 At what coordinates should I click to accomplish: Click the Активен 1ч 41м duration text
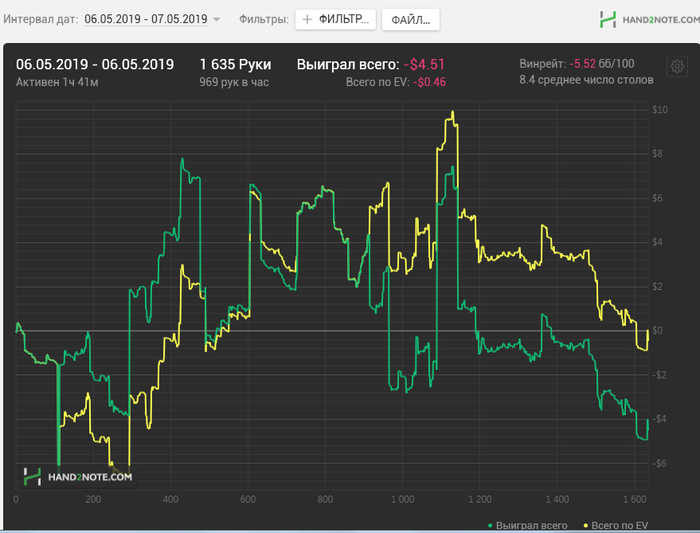point(57,82)
